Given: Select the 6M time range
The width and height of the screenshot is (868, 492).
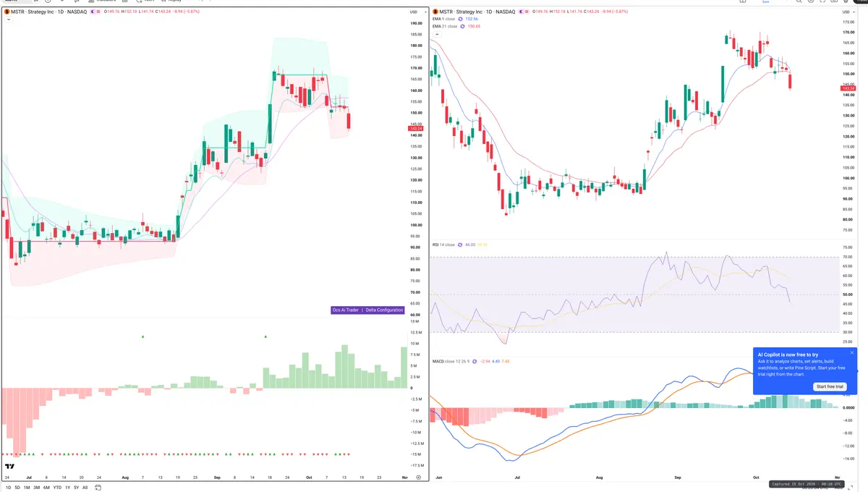Looking at the screenshot, I should (46, 488).
